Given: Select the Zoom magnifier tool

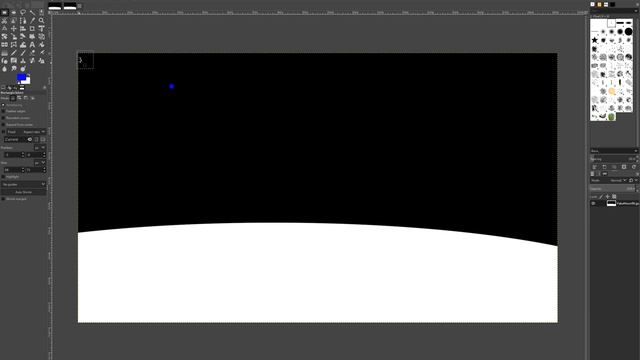Looking at the screenshot, I should [x=41, y=20].
